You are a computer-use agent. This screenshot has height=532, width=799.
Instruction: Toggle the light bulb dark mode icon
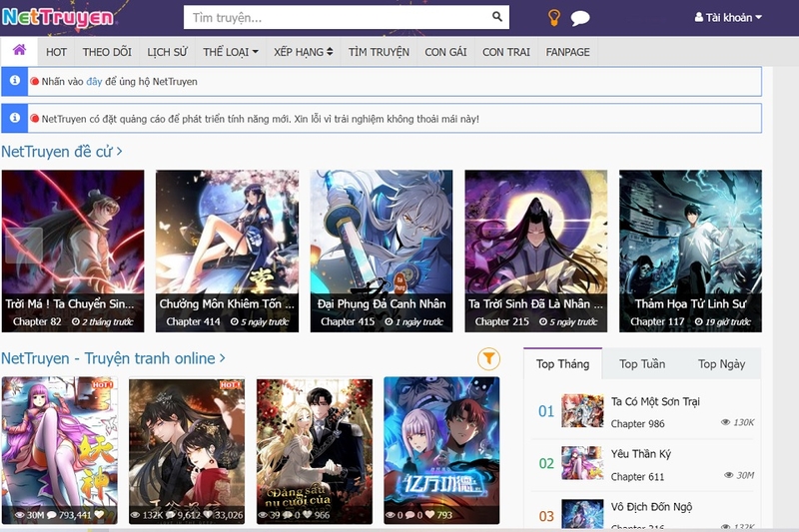[x=554, y=17]
